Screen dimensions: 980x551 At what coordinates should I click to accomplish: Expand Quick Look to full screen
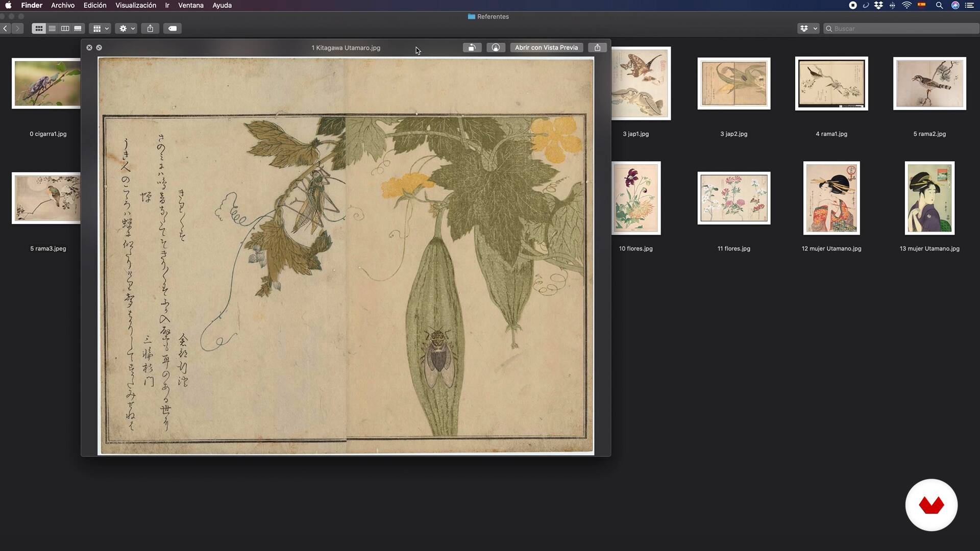point(99,47)
